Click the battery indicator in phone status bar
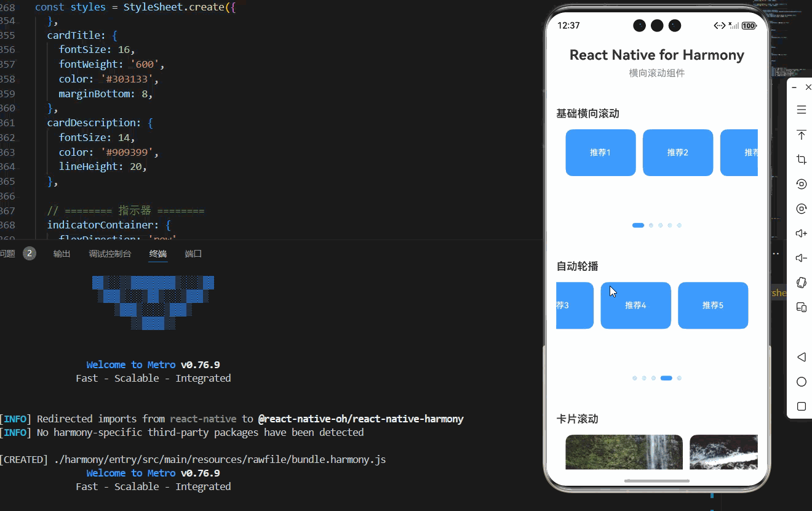 [x=749, y=26]
